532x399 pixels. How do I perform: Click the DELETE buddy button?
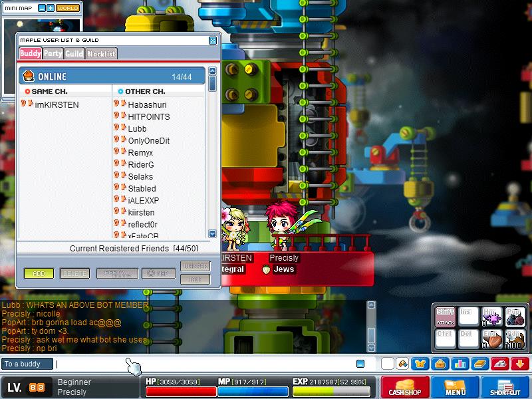(x=74, y=273)
